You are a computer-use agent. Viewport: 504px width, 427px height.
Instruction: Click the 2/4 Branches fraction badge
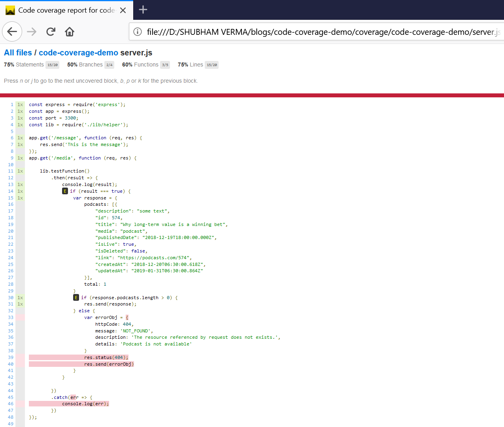click(x=109, y=65)
